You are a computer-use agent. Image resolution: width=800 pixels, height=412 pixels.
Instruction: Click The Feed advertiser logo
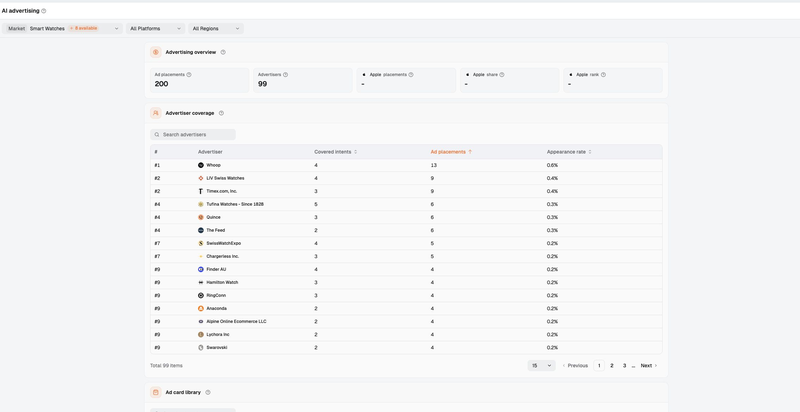(x=201, y=230)
